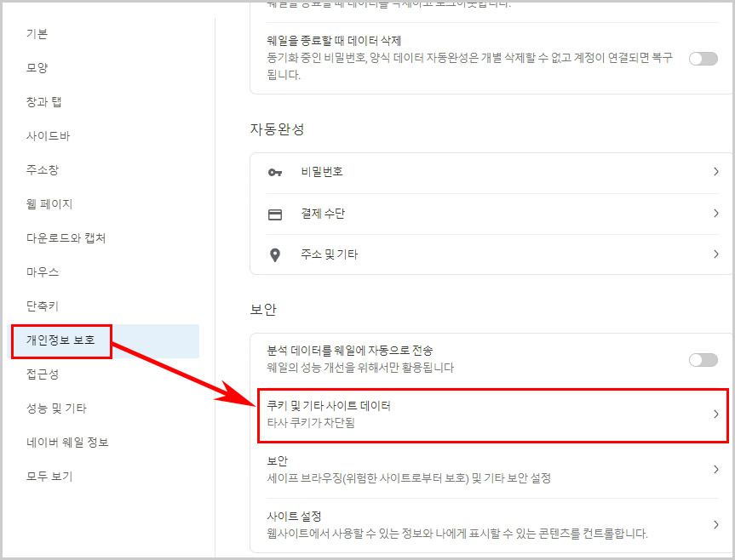Click the 결제 수단 label text

(x=323, y=214)
